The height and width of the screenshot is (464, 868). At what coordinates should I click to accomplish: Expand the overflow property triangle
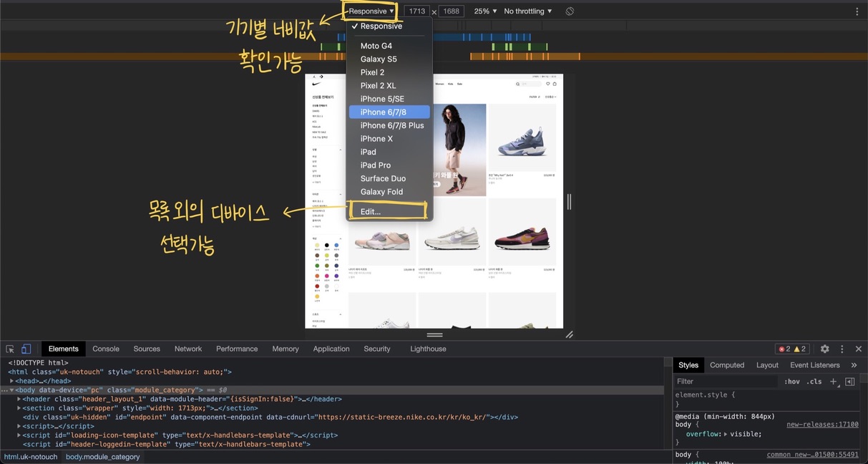click(x=725, y=434)
